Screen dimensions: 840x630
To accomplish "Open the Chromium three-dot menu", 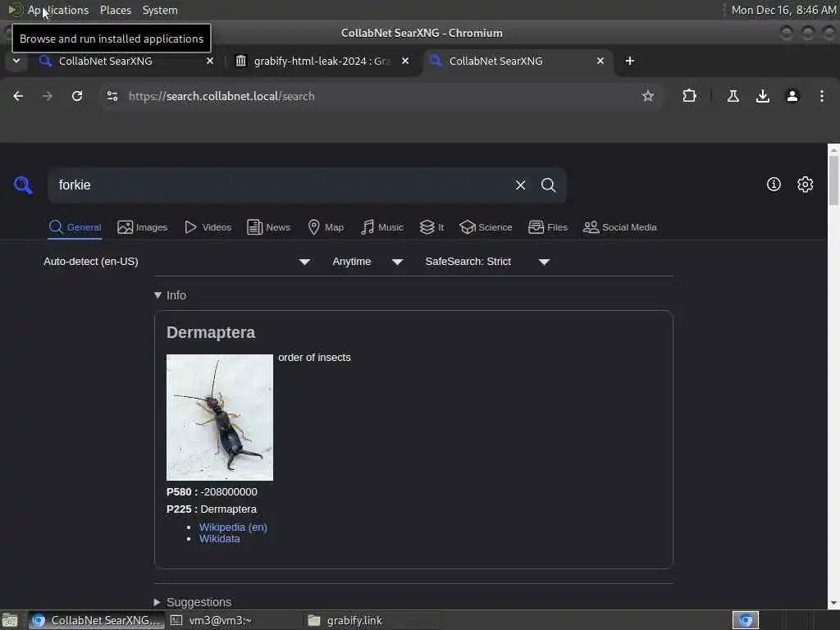I will pos(822,96).
